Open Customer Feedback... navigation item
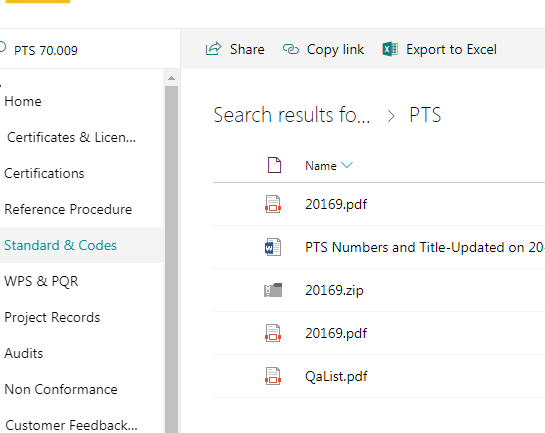 coord(71,425)
